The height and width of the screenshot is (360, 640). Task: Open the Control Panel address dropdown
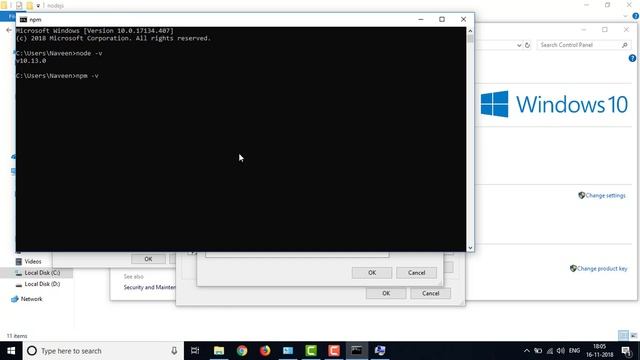[519, 45]
